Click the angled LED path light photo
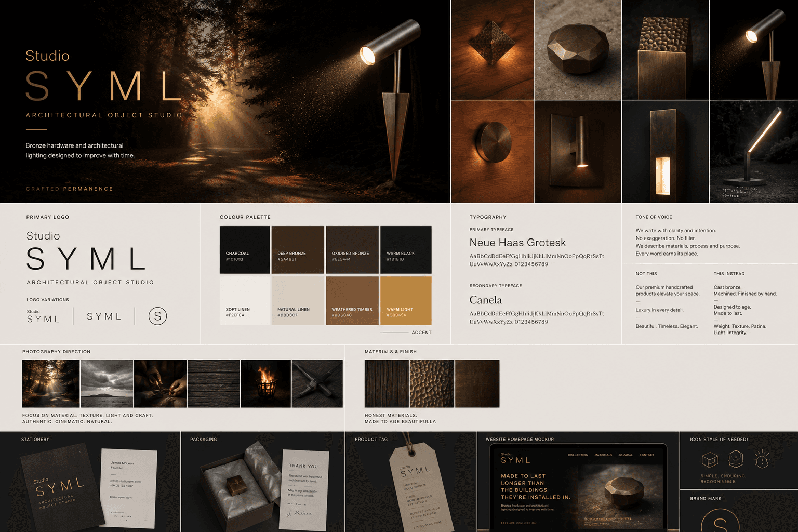 tap(754, 152)
